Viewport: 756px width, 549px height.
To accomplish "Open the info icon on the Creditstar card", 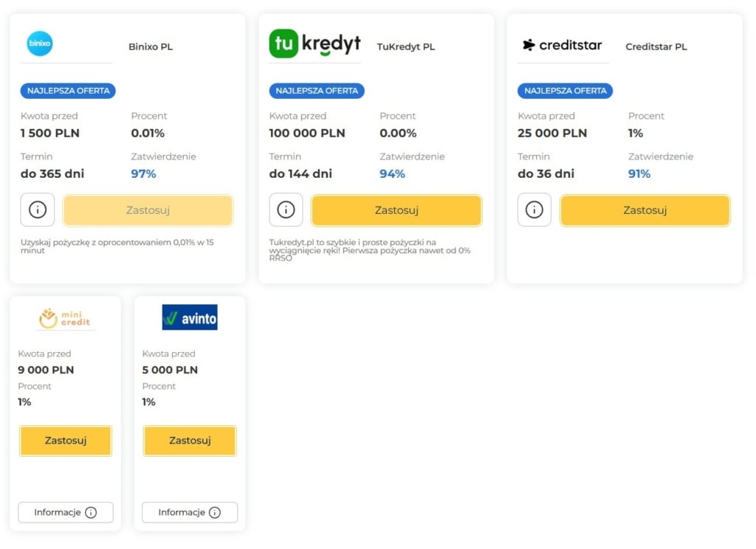I will 534,210.
